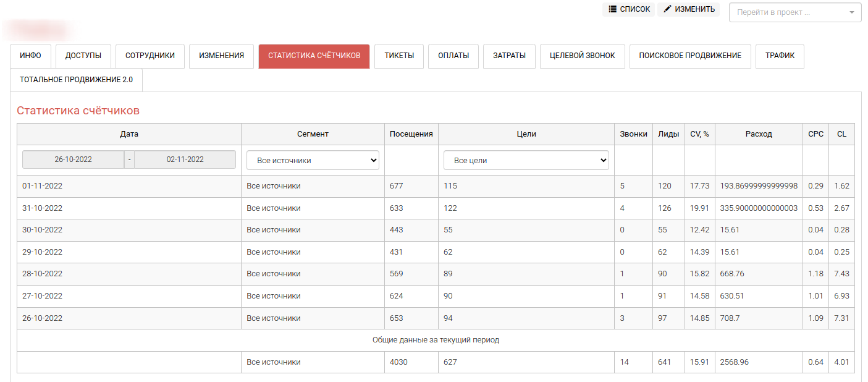
Task: Go to the ЦЕЛЕВОЙ ЗВОНОК tab
Action: pos(582,56)
